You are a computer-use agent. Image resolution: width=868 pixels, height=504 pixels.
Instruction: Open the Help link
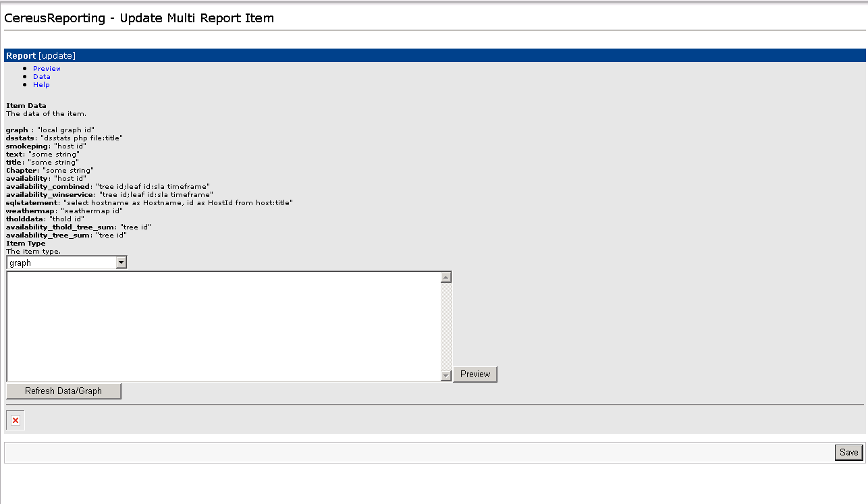41,84
